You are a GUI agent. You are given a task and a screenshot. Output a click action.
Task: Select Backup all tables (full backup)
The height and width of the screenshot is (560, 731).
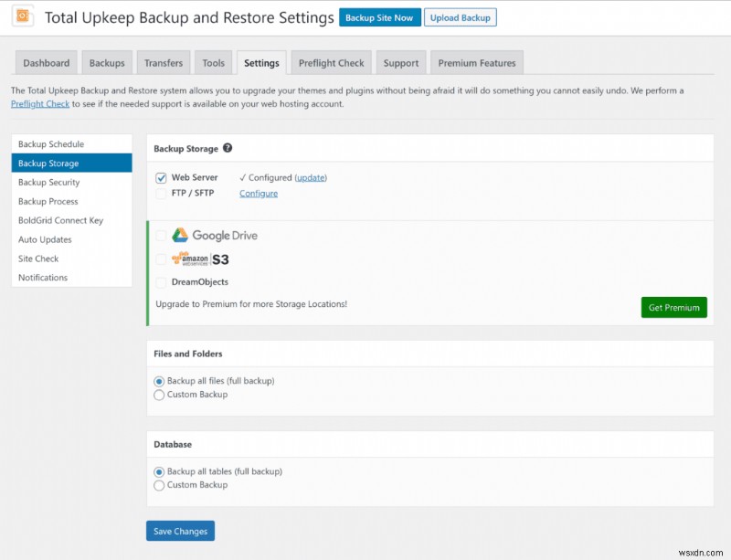[159, 471]
